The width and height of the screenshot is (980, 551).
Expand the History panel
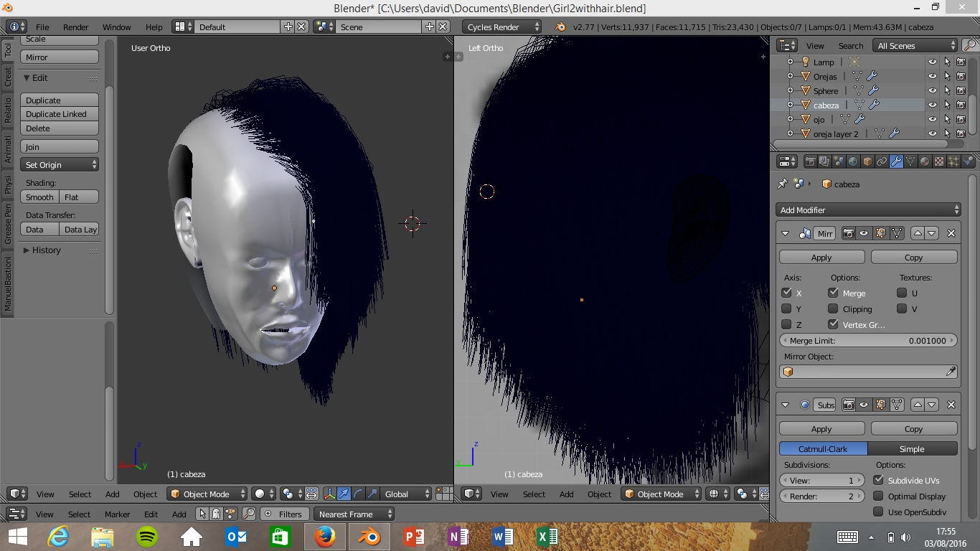pyautogui.click(x=46, y=250)
